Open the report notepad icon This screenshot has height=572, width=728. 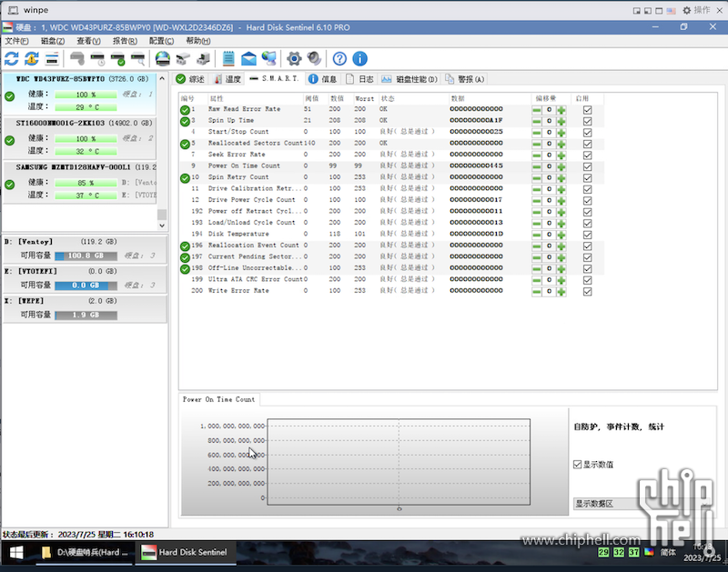coord(228,59)
